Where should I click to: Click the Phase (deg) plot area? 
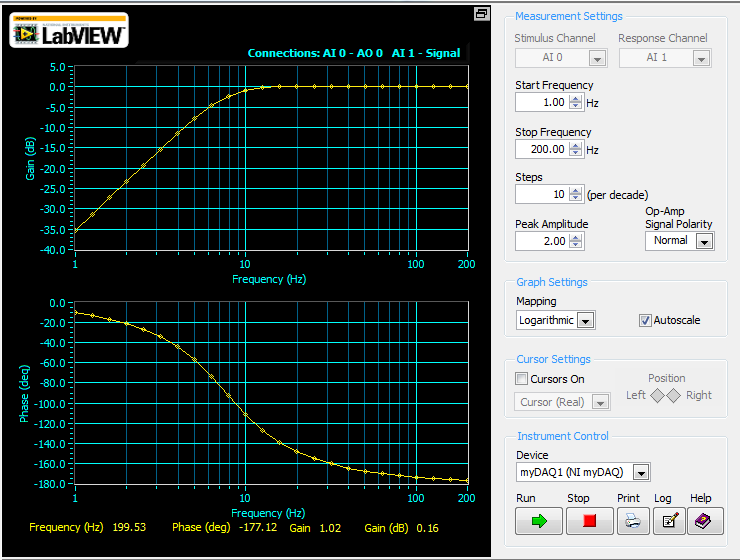tap(271, 393)
